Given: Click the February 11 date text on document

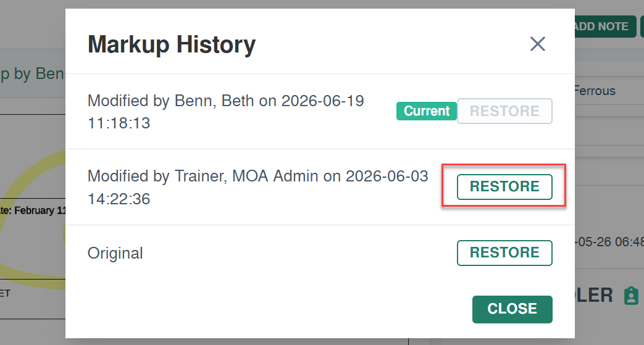Looking at the screenshot, I should point(33,210).
